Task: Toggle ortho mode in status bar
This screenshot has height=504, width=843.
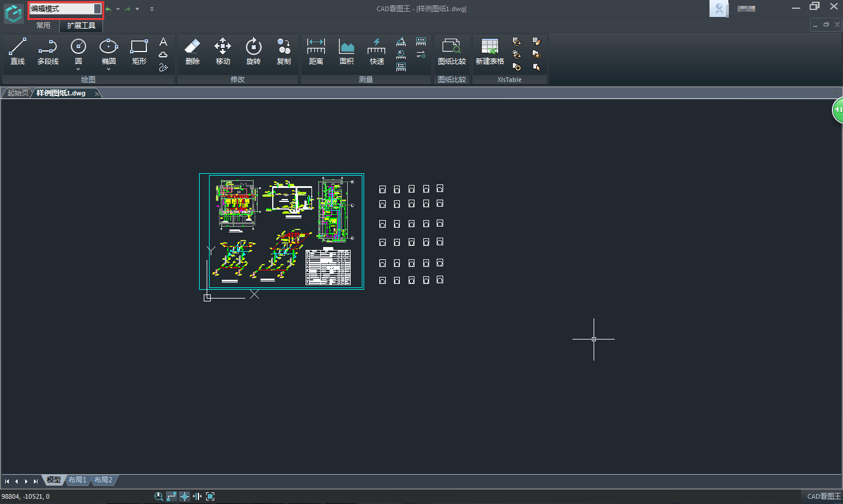Action: (x=172, y=496)
